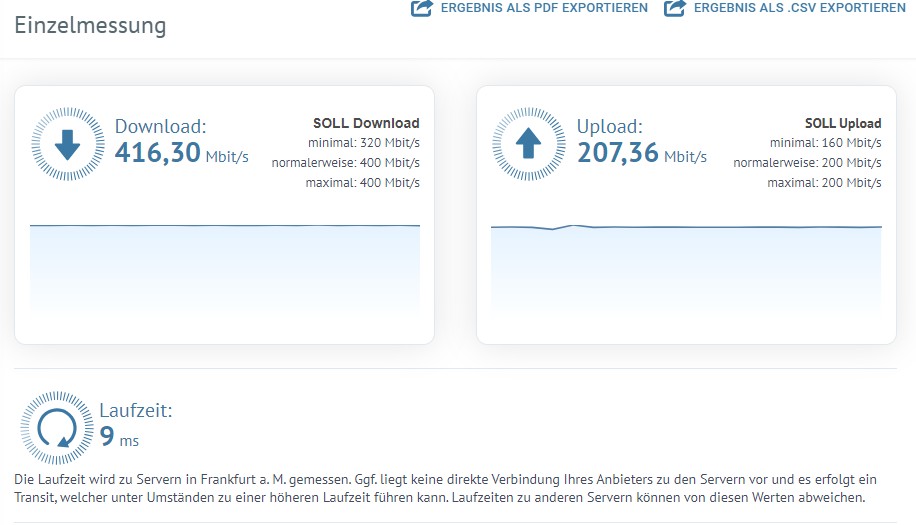Screen dimensions: 916x525
Task: Click the upload arrow circle icon
Action: [x=529, y=146]
